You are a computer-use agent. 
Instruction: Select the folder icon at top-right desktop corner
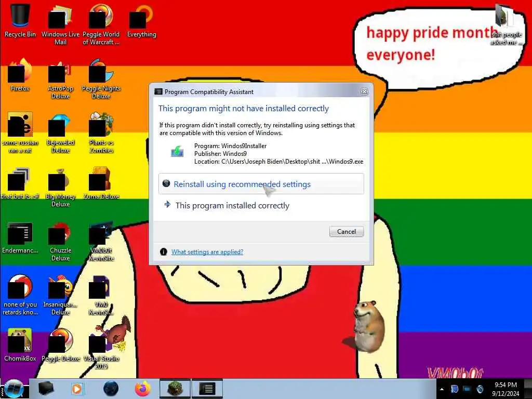point(506,24)
